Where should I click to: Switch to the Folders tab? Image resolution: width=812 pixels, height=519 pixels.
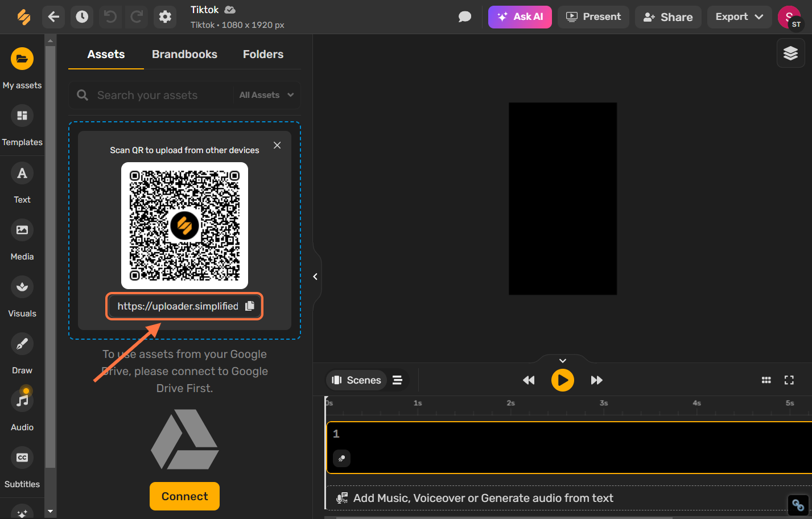click(x=263, y=54)
